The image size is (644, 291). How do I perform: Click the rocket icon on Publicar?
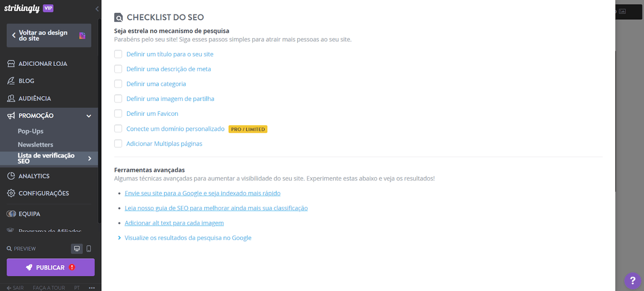(x=30, y=267)
